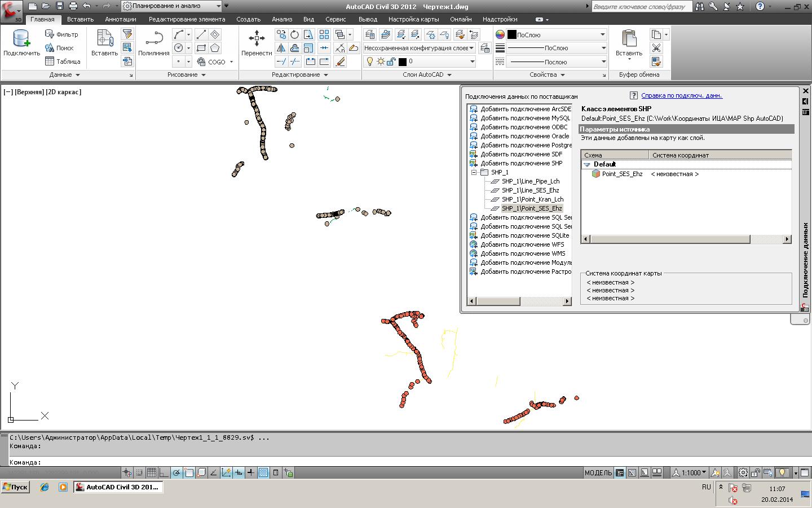Toggle layer on/off light bulb
The height and width of the screenshot is (508, 812).
pos(370,62)
